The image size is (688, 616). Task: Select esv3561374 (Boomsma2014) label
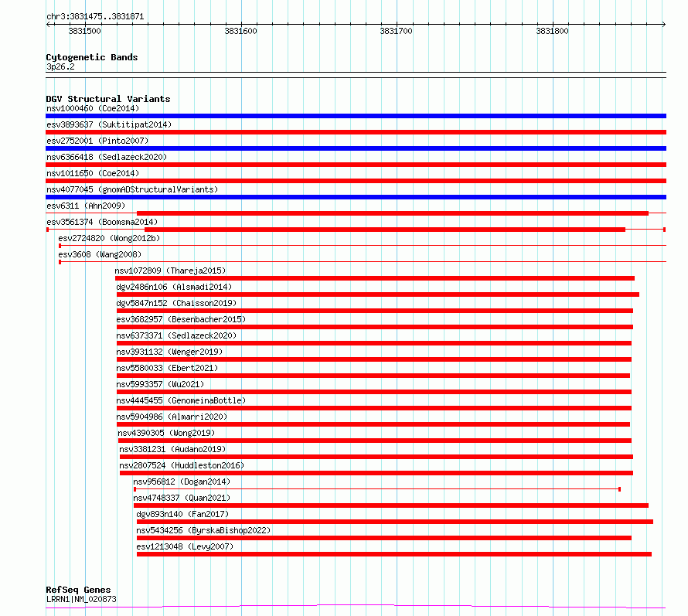click(x=102, y=222)
